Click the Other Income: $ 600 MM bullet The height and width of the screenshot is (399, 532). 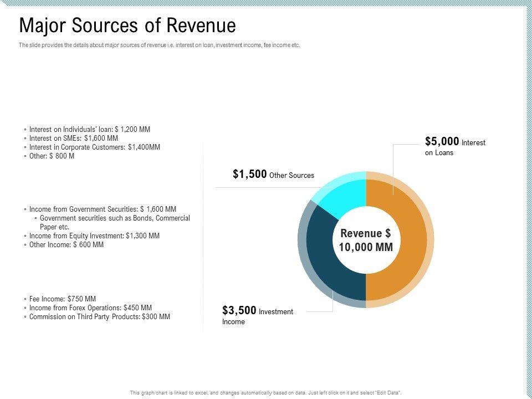[66, 244]
